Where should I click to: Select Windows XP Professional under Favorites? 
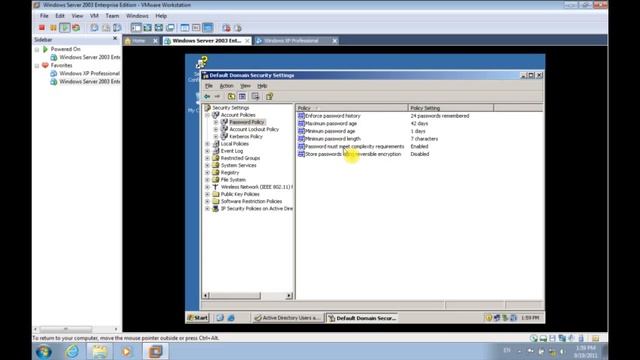tap(89, 73)
